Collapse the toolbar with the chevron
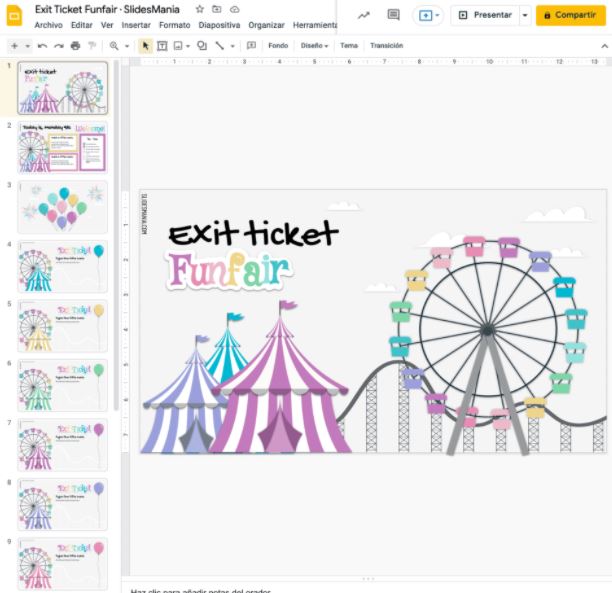Image resolution: width=612 pixels, height=593 pixels. coord(604,46)
